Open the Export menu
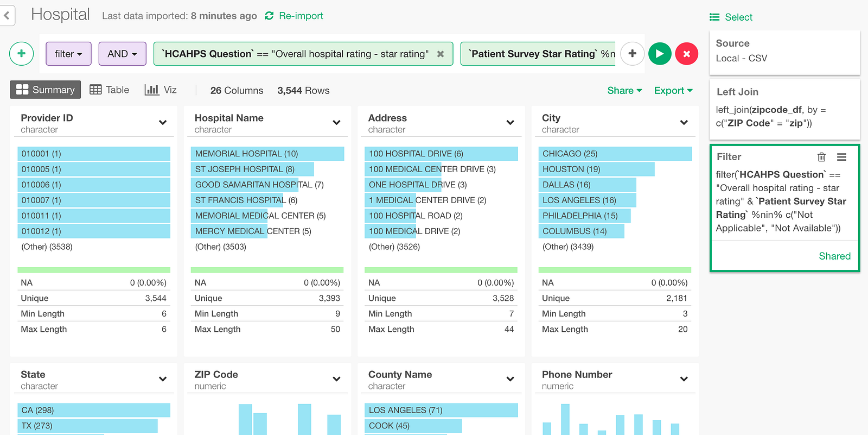Screen dimensions: 868x435 coord(673,90)
